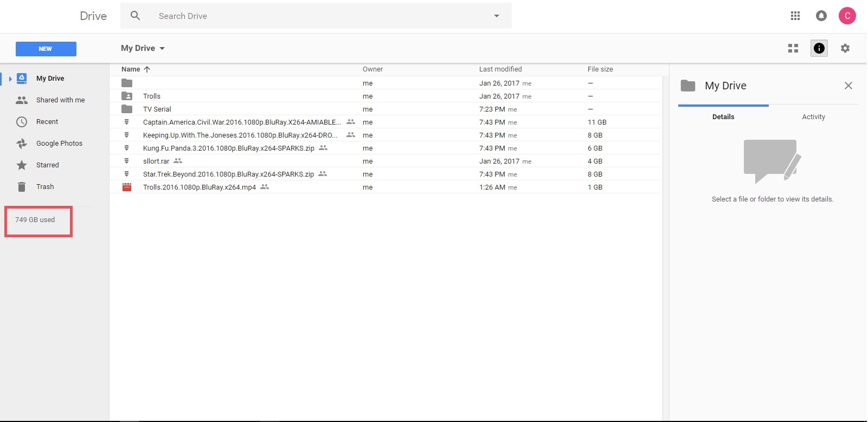
Task: Sort files by Name column header
Action: (131, 69)
